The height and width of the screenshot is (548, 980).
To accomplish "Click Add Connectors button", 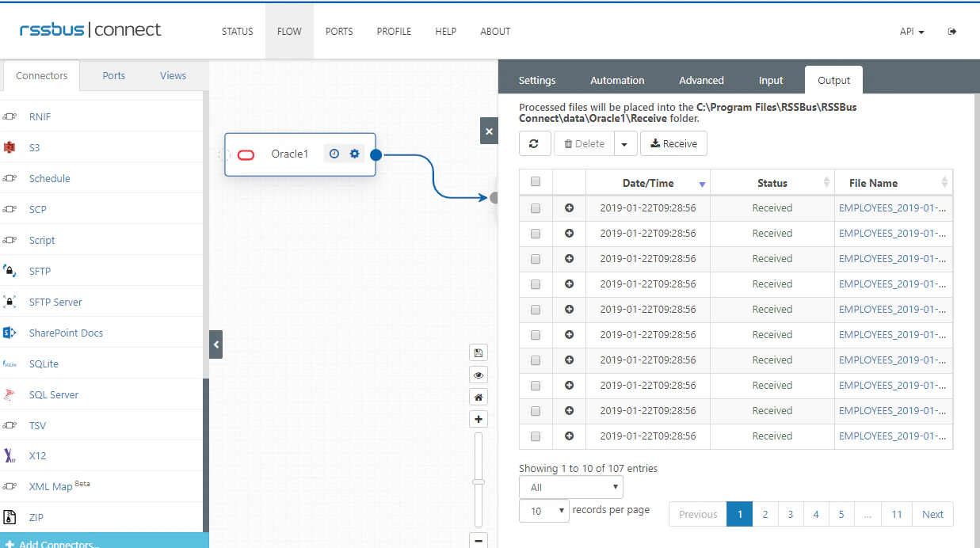I will pos(105,541).
